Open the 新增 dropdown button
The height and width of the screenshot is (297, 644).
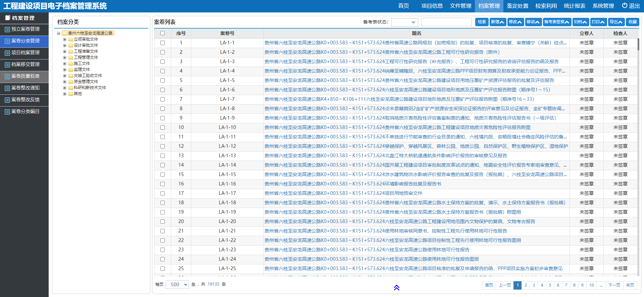(498, 22)
